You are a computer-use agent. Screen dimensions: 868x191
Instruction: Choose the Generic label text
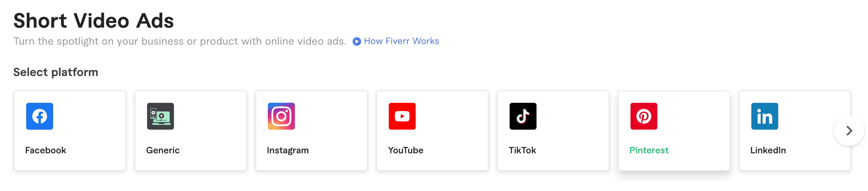(x=163, y=150)
